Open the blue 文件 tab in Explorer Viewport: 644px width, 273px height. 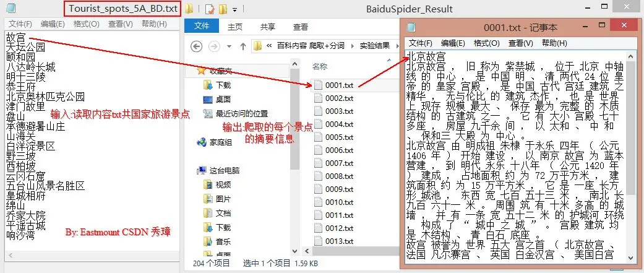click(202, 26)
